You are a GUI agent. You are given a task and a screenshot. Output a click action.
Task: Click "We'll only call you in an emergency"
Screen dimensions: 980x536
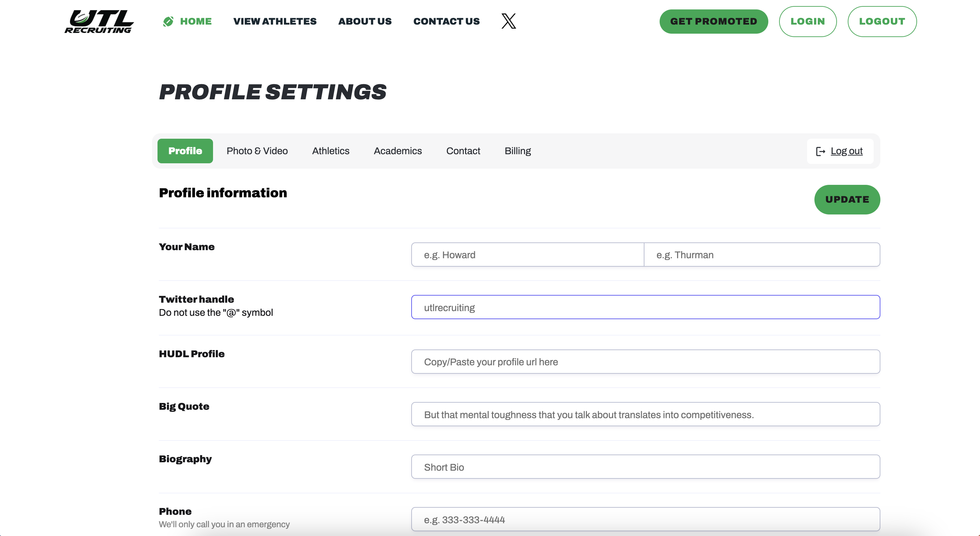tap(224, 524)
